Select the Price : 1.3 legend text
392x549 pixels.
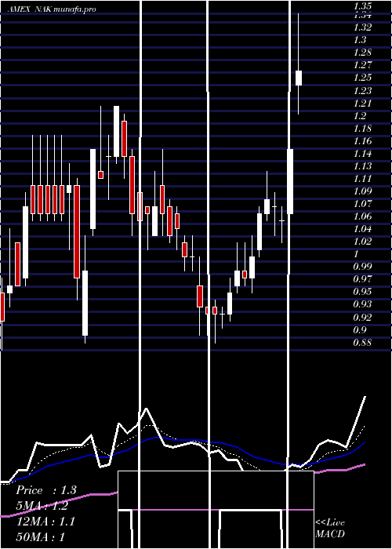pyautogui.click(x=46, y=490)
